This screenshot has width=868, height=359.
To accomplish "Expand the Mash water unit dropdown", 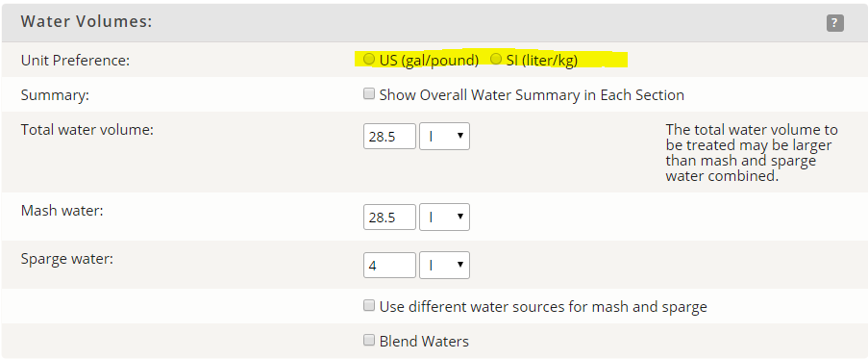I will pyautogui.click(x=444, y=218).
